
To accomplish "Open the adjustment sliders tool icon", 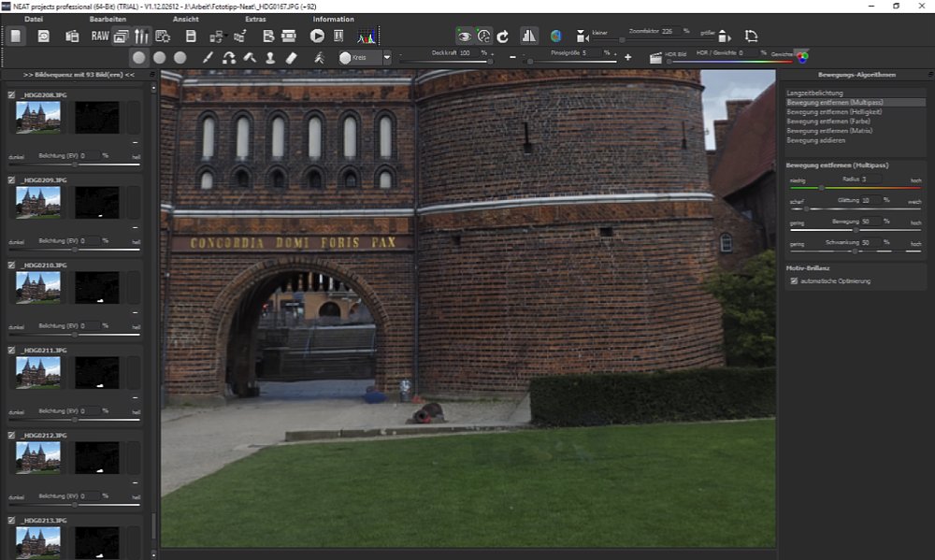I will click(x=141, y=36).
